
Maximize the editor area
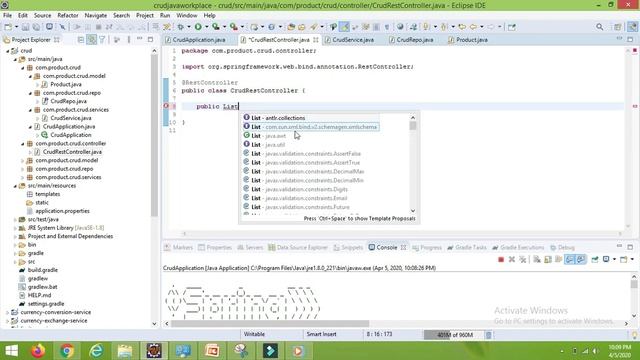tap(630, 39)
